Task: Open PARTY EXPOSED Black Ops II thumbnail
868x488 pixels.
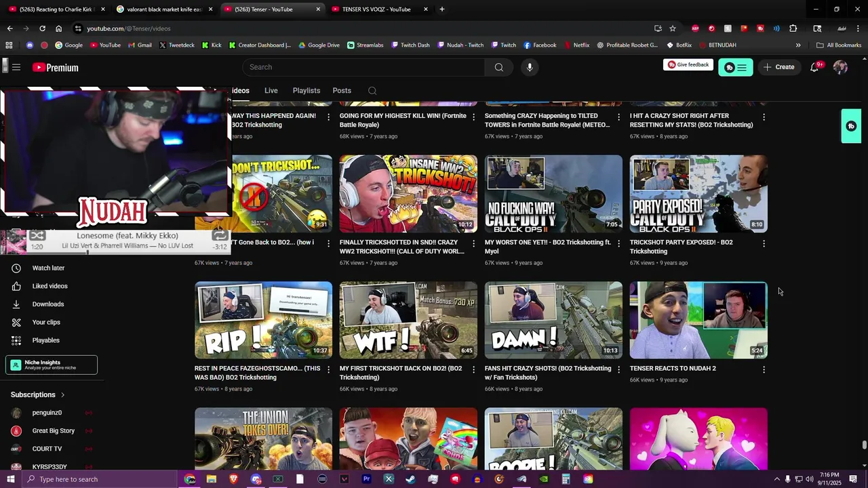Action: 698,194
